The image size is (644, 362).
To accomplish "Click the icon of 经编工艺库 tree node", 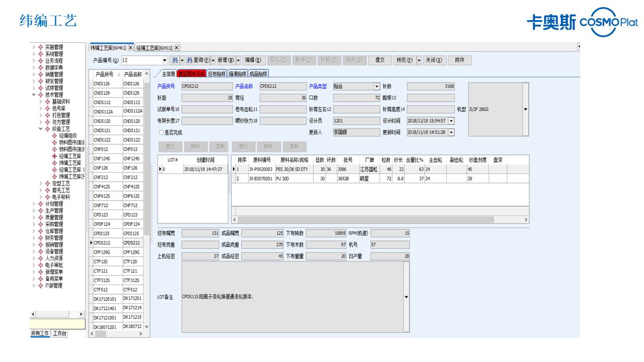I will tap(54, 156).
